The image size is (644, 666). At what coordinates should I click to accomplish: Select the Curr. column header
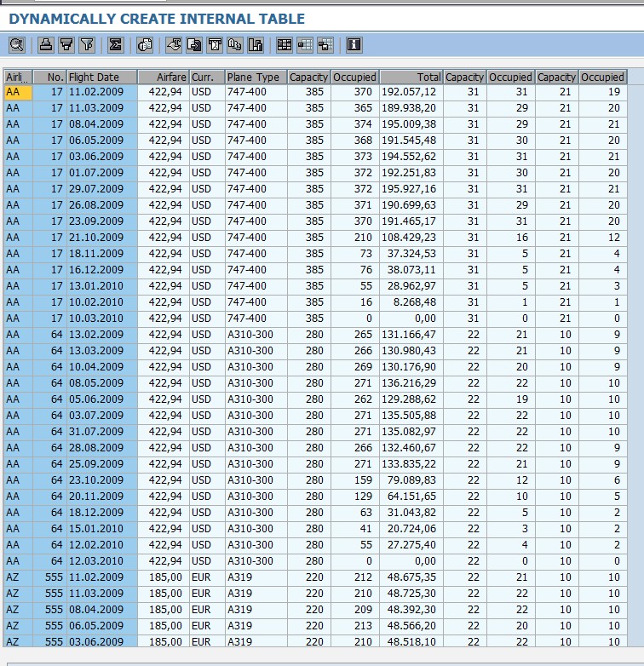tap(207, 78)
